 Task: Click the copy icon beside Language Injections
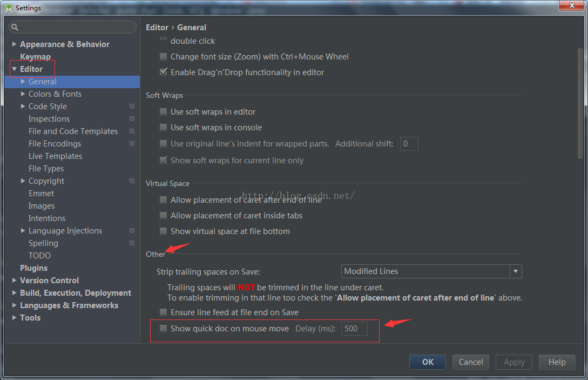[x=132, y=231]
